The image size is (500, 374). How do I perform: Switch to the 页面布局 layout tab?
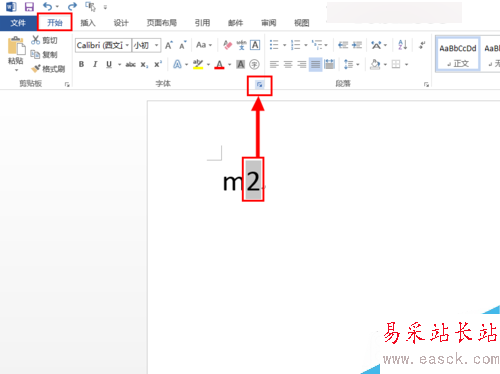tap(162, 23)
